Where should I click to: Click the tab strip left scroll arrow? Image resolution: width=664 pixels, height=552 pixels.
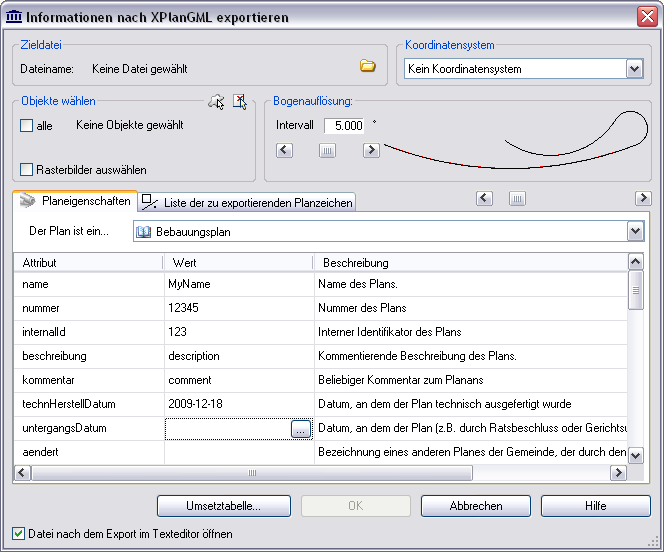tap(484, 198)
